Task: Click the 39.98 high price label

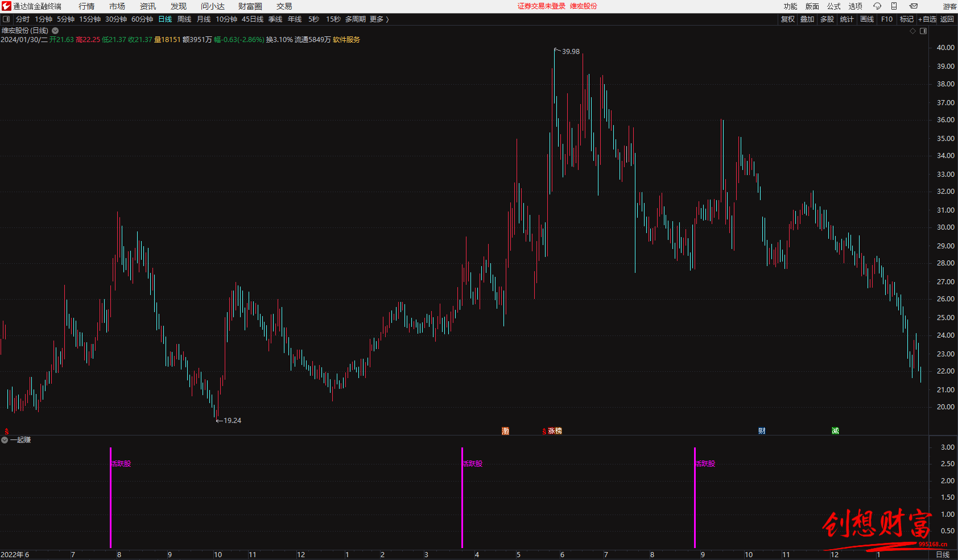Action: [x=571, y=52]
